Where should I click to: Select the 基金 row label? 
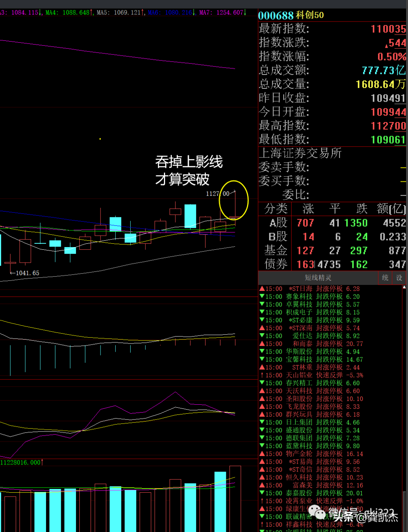click(276, 251)
